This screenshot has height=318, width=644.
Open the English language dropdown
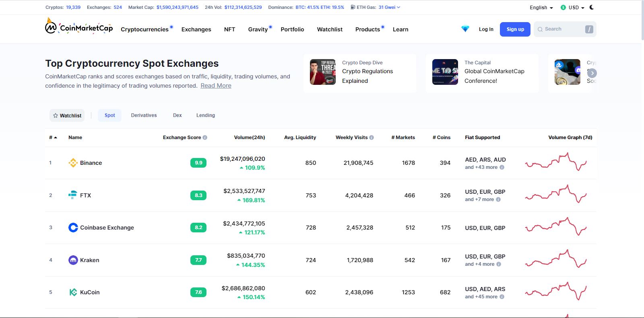tap(541, 8)
